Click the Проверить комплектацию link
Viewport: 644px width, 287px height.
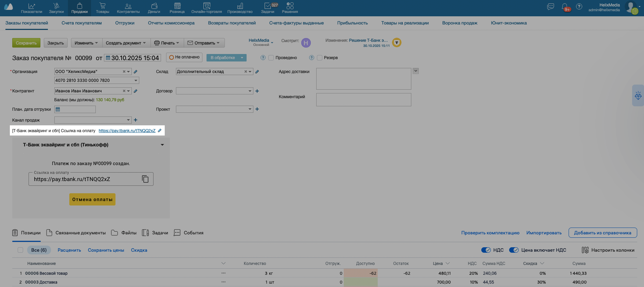[490, 233]
